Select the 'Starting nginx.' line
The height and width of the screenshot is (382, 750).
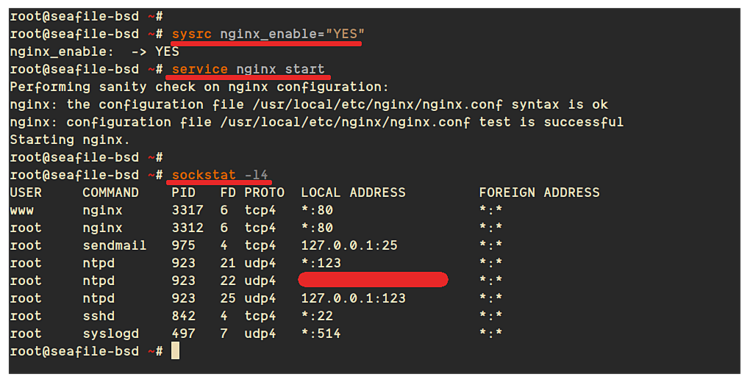click(69, 140)
